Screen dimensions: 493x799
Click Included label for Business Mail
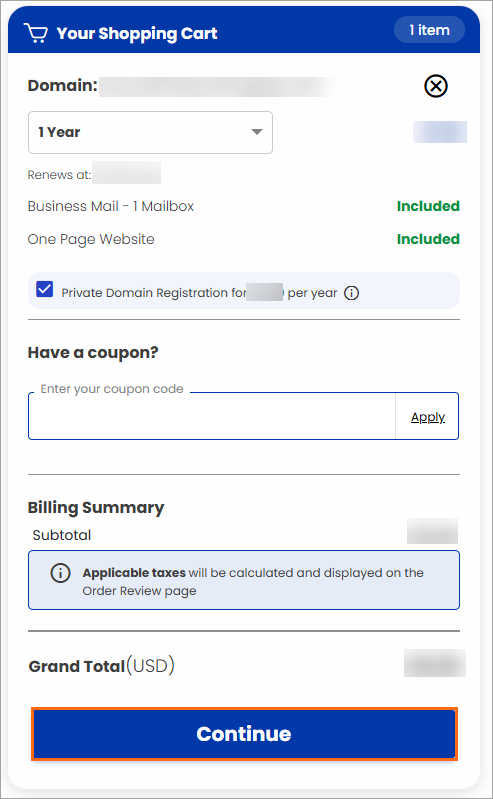pos(428,206)
